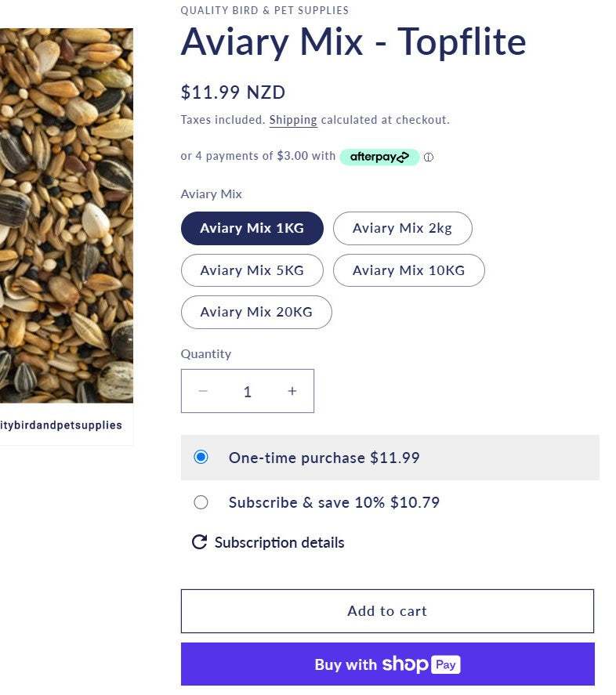Click the plus quantity icon
616x695 pixels.
pyautogui.click(x=292, y=391)
